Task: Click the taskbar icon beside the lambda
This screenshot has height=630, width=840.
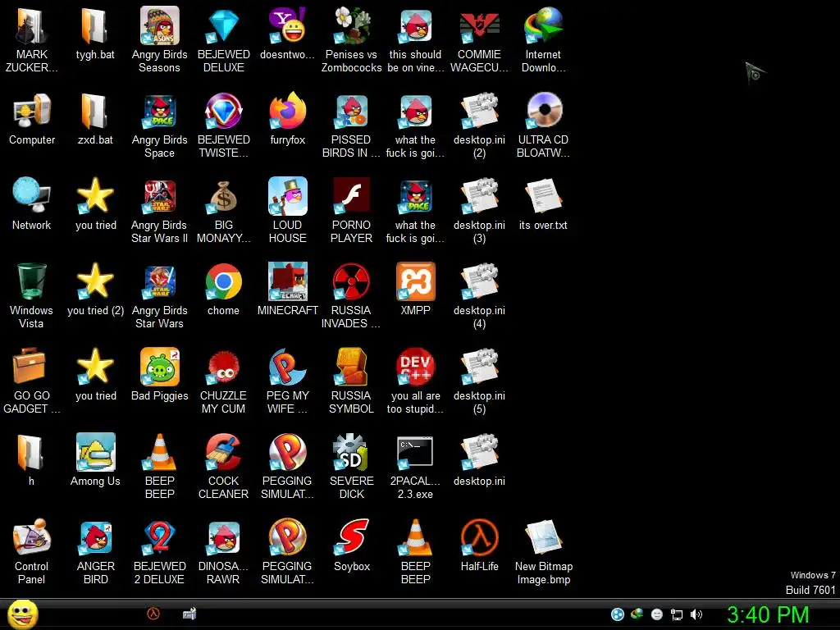Action: [x=189, y=614]
